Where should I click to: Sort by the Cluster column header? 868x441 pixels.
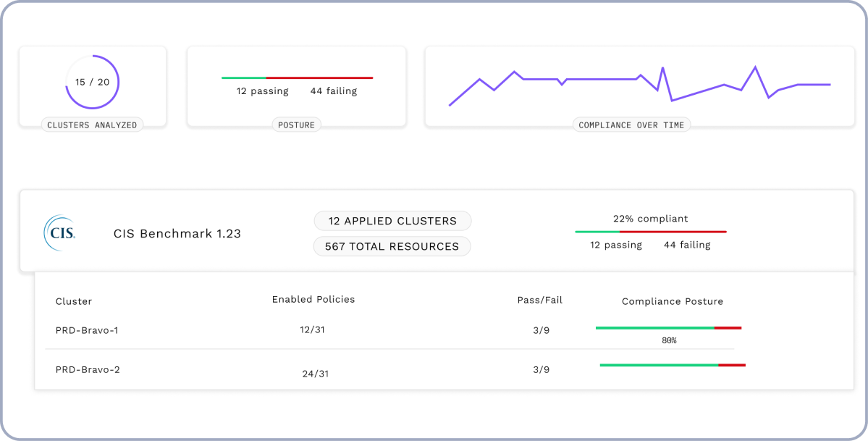tap(74, 301)
